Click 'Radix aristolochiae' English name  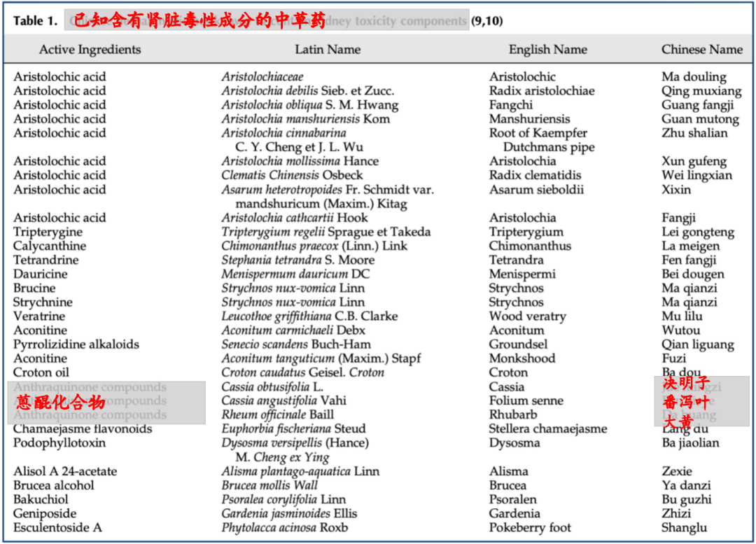pos(541,91)
